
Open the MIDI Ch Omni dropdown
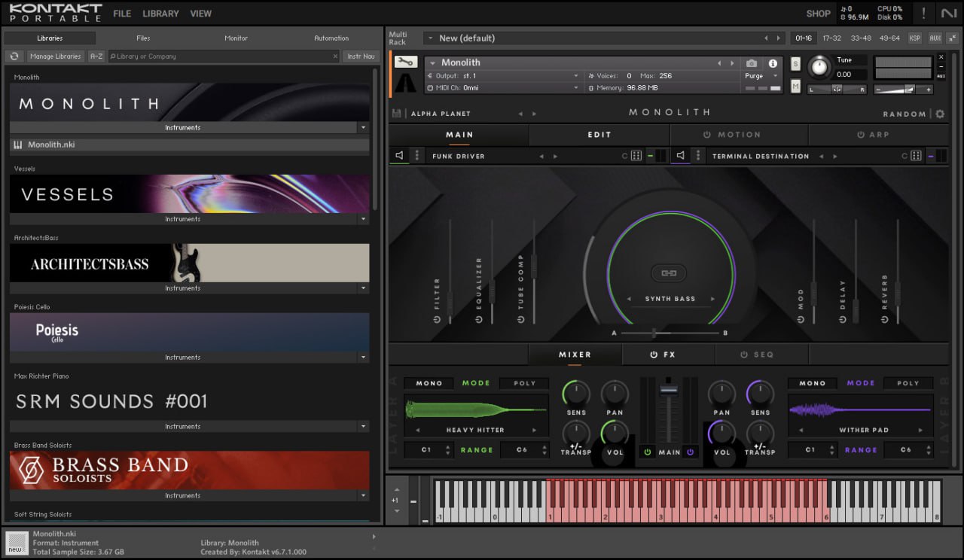point(576,88)
